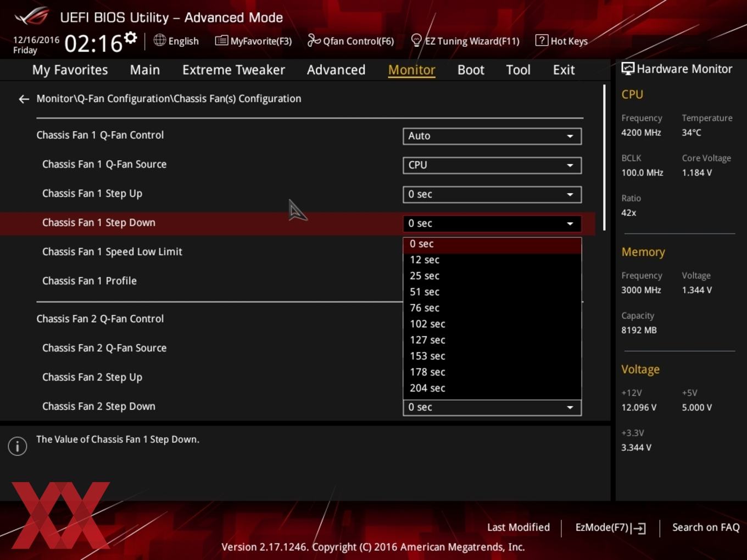The image size is (747, 560).
Task: Click the 12/16/2016 Friday date
Action: pos(36,45)
